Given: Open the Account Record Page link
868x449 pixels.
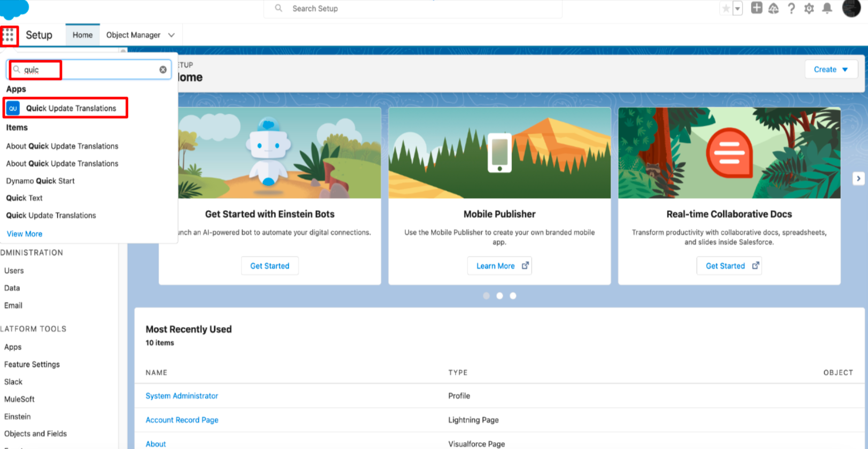Looking at the screenshot, I should tap(182, 420).
